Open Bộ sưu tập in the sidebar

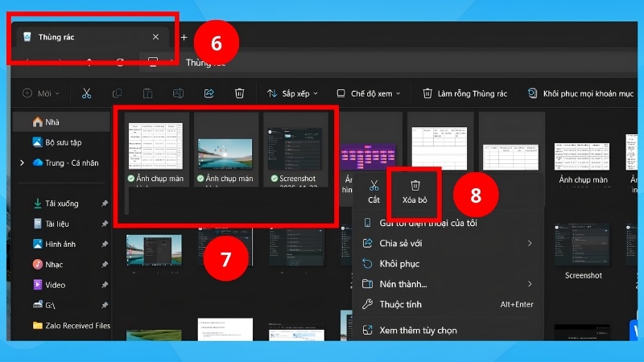[62, 142]
